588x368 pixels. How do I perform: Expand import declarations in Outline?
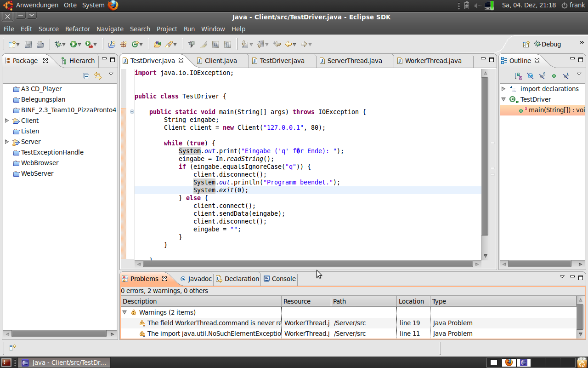(x=503, y=89)
